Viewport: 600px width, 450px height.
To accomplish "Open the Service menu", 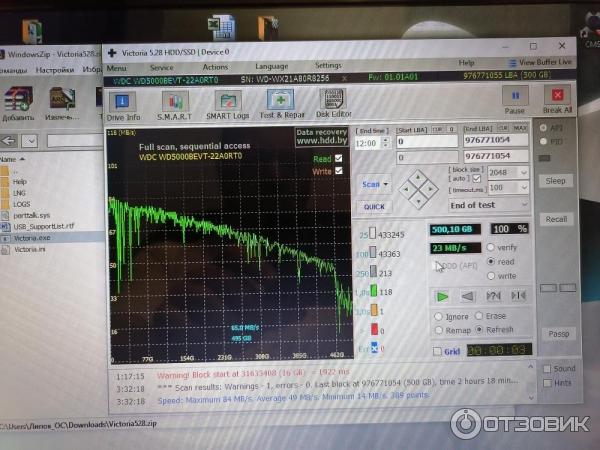I will (x=161, y=66).
